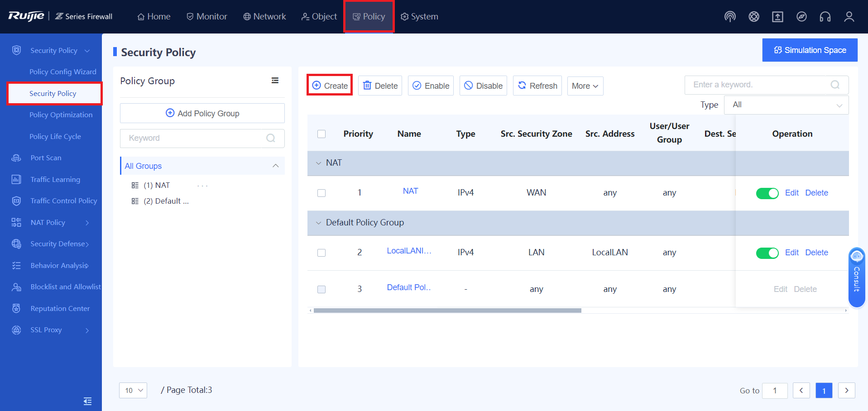Click the Security Defense globe icon

click(16, 244)
